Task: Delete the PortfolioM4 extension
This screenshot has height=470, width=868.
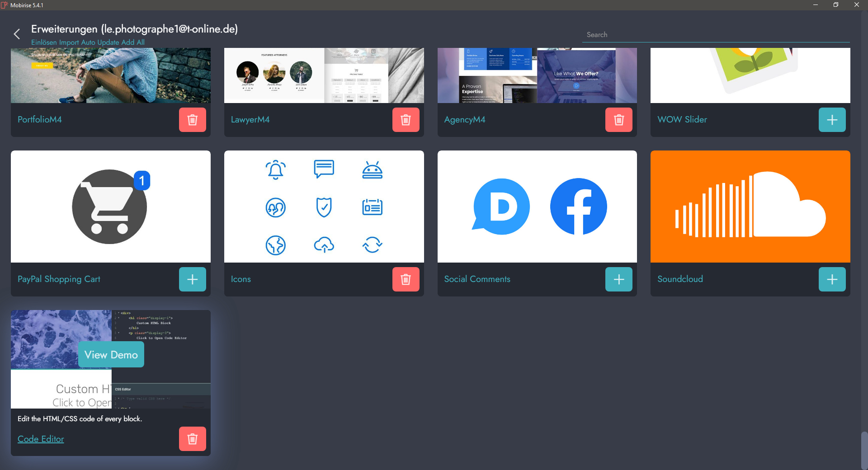Action: click(193, 120)
